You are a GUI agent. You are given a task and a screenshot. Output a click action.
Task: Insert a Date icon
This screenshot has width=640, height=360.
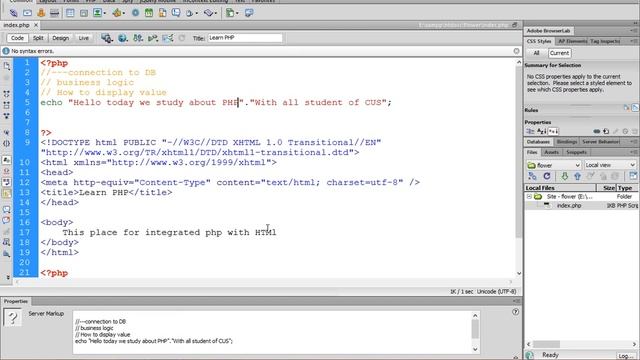pyautogui.click(x=149, y=13)
